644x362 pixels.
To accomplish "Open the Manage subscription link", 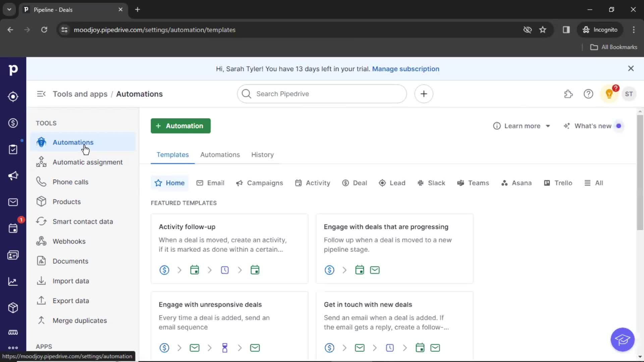I will 406,69.
